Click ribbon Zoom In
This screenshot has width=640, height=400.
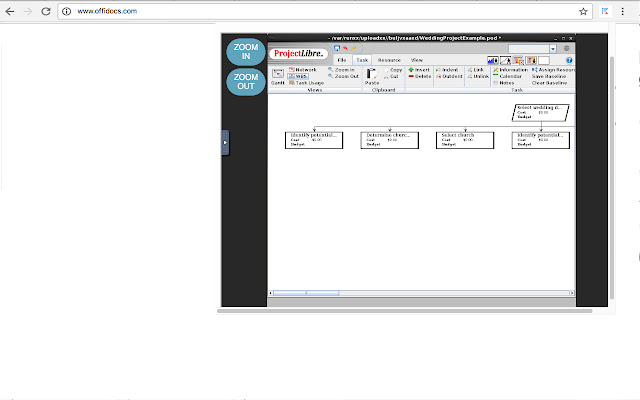click(341, 70)
